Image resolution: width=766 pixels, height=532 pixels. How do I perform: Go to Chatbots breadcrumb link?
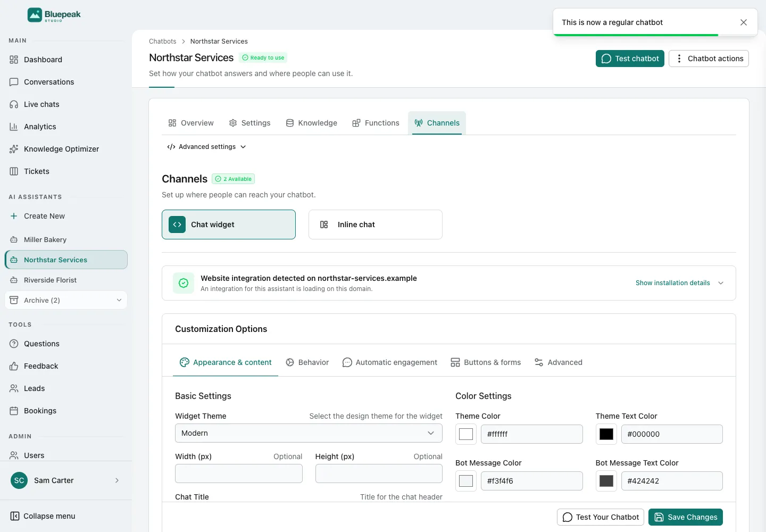tap(162, 41)
